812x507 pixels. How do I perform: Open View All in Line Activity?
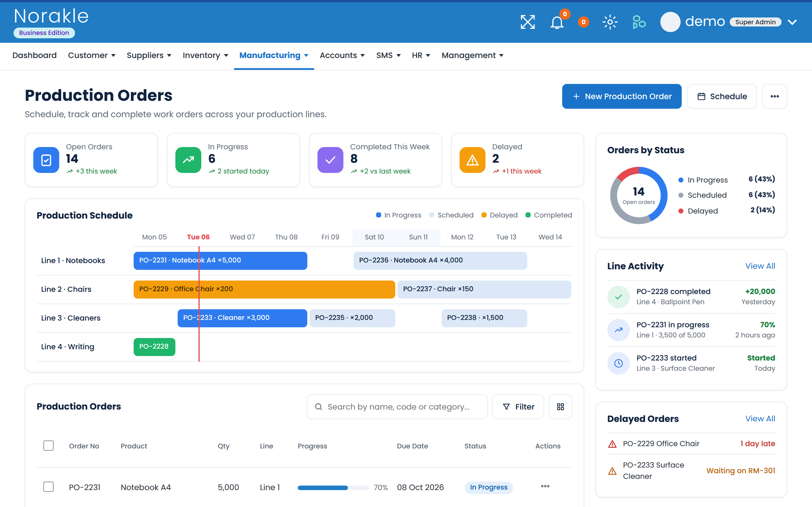pyautogui.click(x=760, y=266)
